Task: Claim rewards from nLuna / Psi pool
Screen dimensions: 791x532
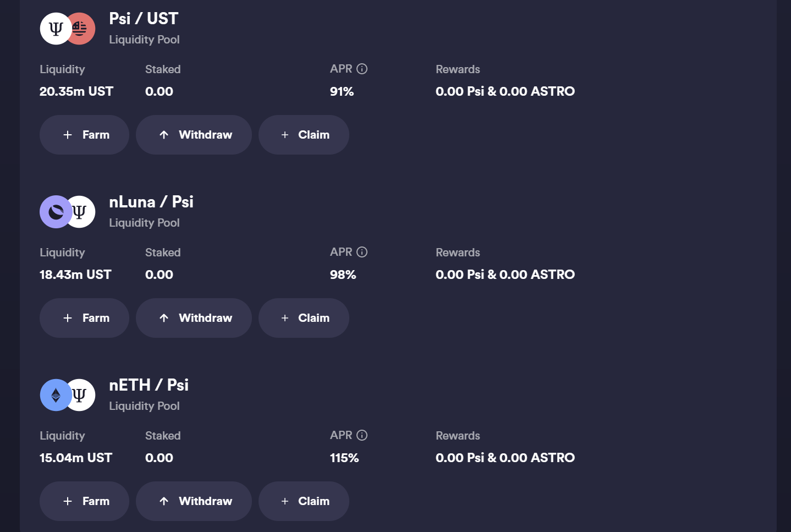Action: [x=304, y=318]
